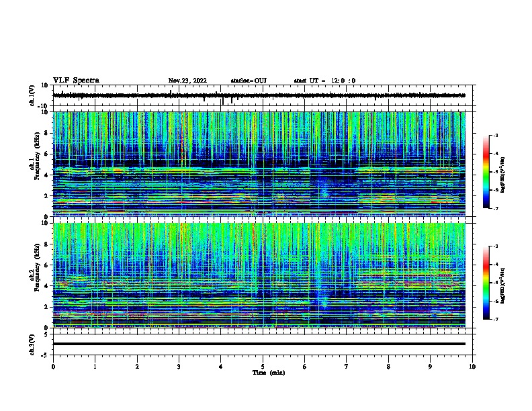Click inside the ch.2 spectrogram panel

click(x=259, y=275)
